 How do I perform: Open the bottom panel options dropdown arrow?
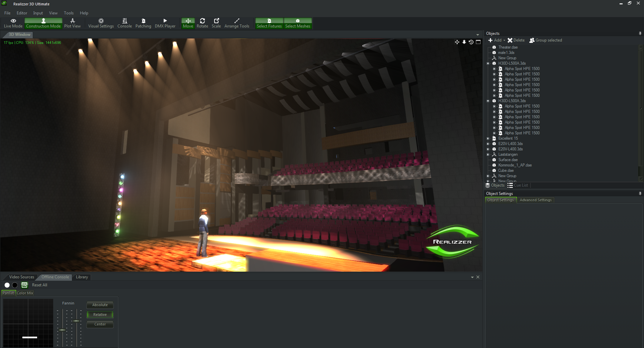coord(472,277)
